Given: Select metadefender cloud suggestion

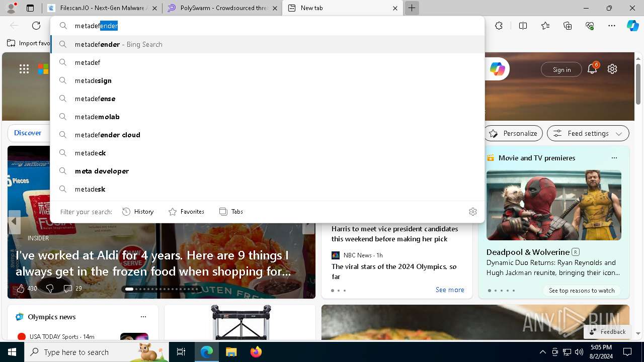Looking at the screenshot, I should (x=267, y=135).
